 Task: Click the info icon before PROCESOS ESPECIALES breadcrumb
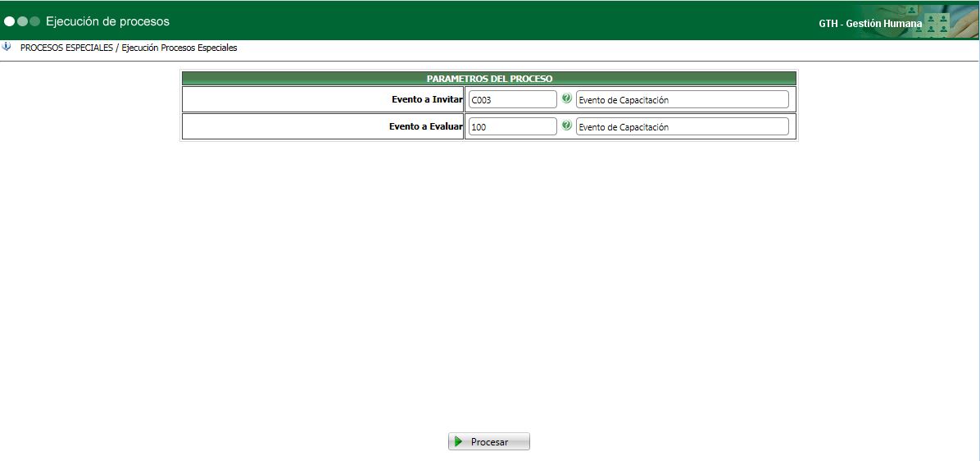pos(7,46)
